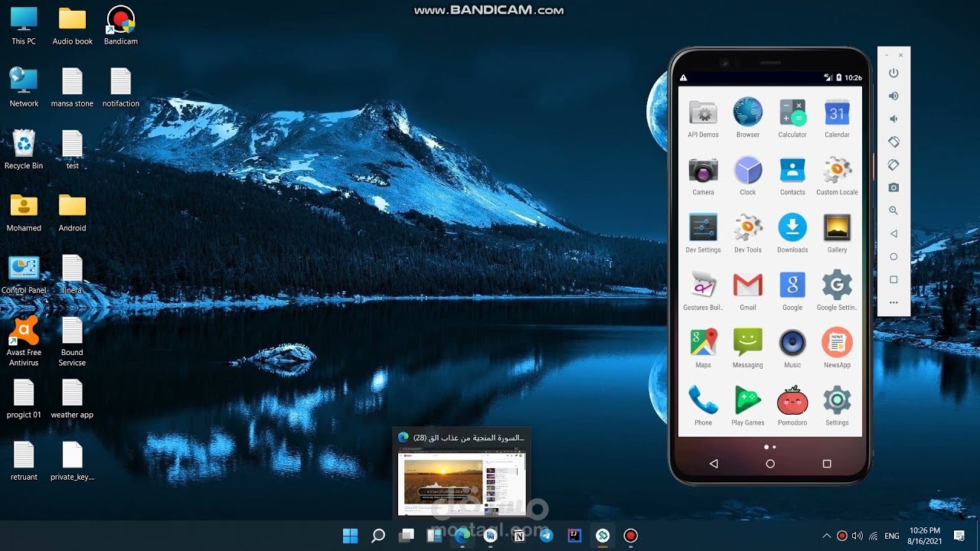The width and height of the screenshot is (980, 551).
Task: Open emulator extended controls (three dots)
Action: pos(893,302)
